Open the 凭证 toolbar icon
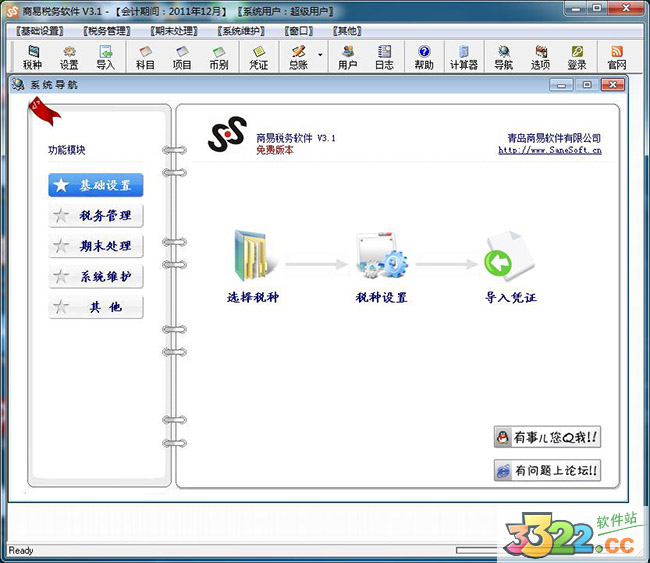Image resolution: width=650 pixels, height=563 pixels. pyautogui.click(x=258, y=57)
